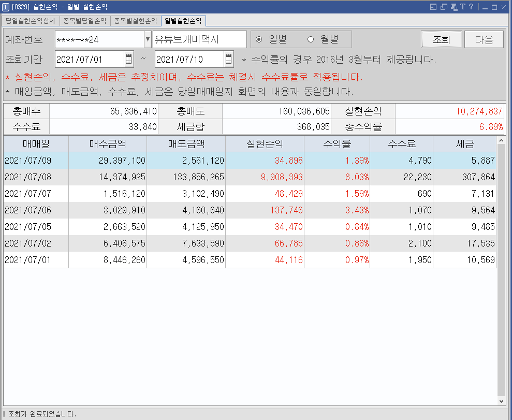The width and height of the screenshot is (512, 420).
Task: Click the T font size icon
Action: tap(463, 7)
